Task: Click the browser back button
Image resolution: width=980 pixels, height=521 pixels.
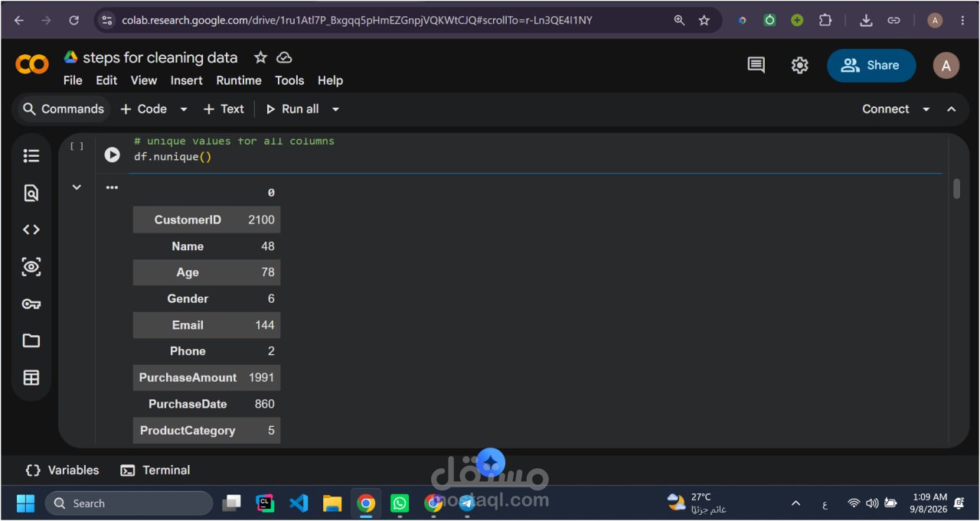Action: tap(19, 21)
